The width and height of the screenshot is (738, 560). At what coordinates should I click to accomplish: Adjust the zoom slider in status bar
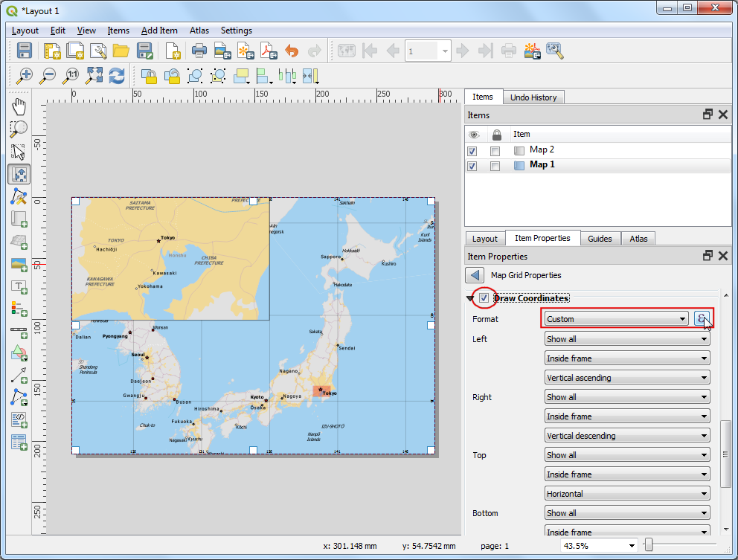click(x=649, y=546)
